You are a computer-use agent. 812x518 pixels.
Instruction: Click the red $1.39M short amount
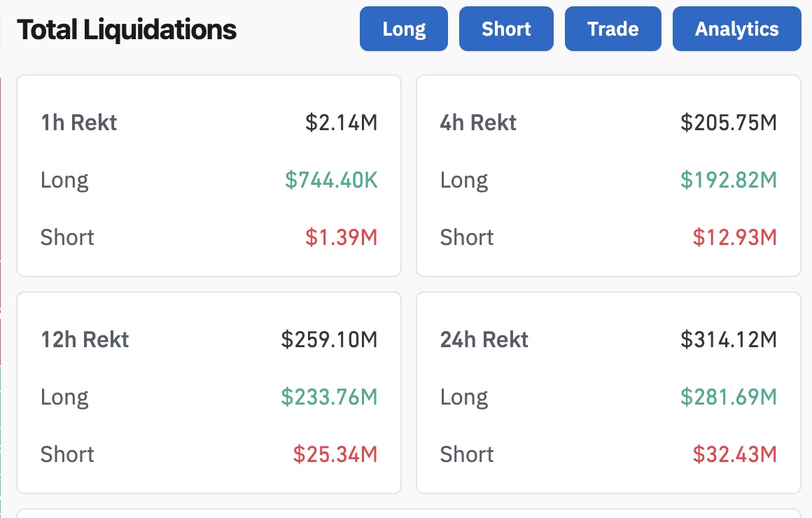pos(342,237)
